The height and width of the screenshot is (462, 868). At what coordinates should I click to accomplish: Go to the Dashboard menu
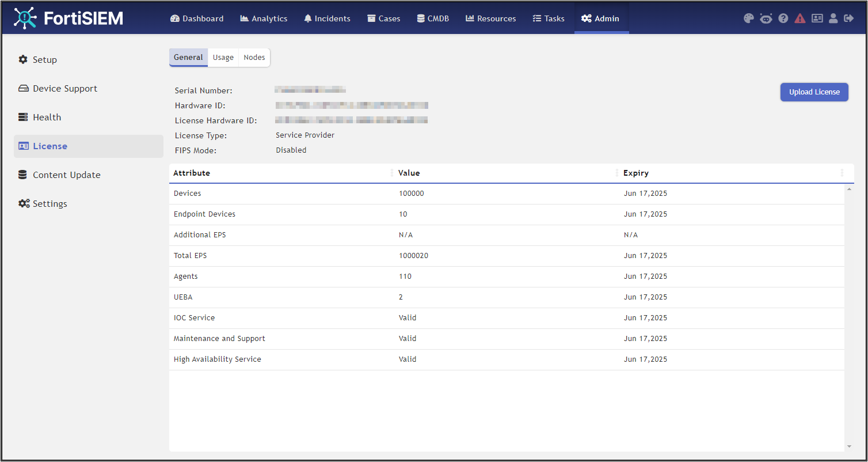click(x=197, y=18)
